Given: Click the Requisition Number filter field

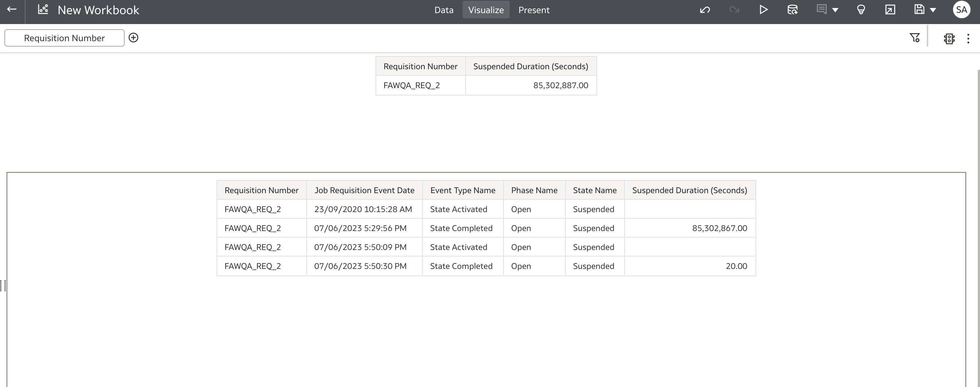Looking at the screenshot, I should pyautogui.click(x=64, y=38).
